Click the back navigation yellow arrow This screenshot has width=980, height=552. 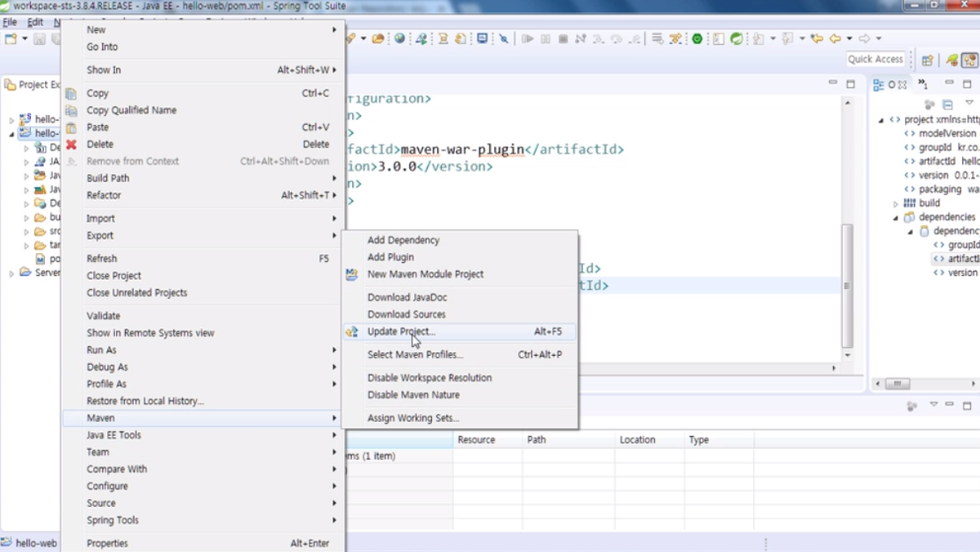[x=835, y=38]
